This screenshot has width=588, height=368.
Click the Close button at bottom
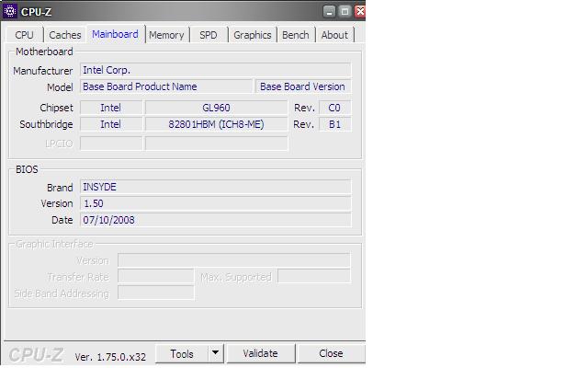click(x=331, y=353)
